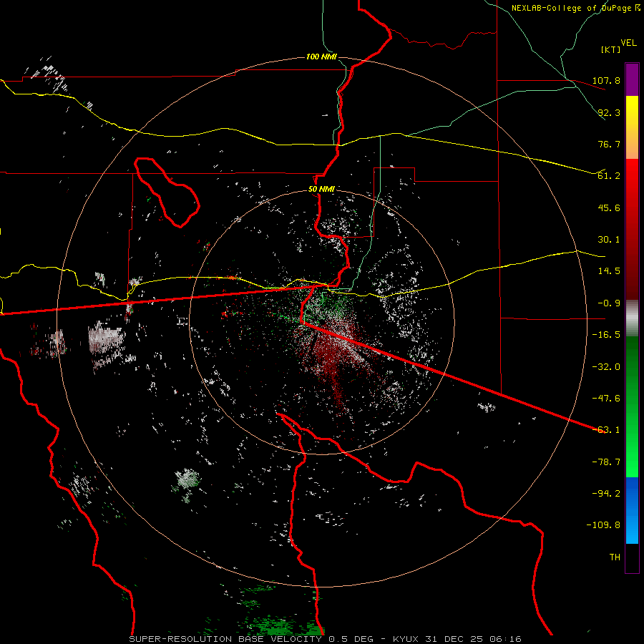This screenshot has height=644, width=644.
Task: Select the -47.6 velocity scale value
Action: click(x=607, y=399)
